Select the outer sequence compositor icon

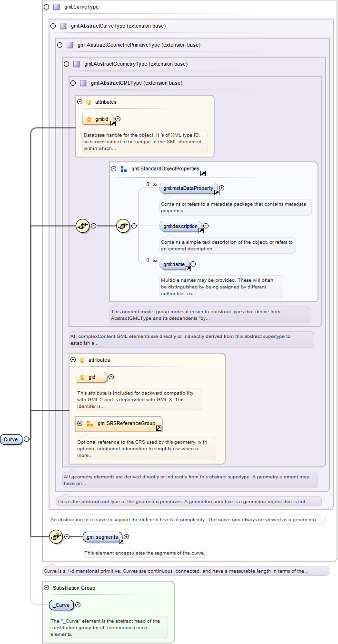point(83,226)
